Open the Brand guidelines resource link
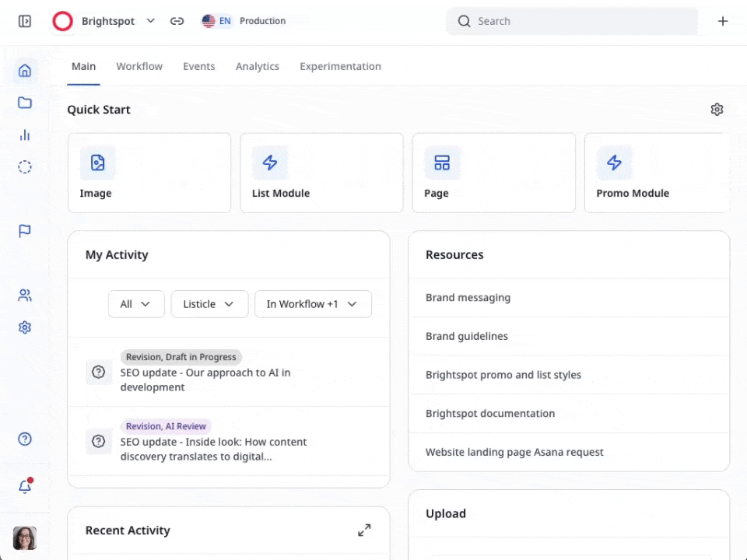This screenshot has height=560, width=747. click(x=467, y=336)
